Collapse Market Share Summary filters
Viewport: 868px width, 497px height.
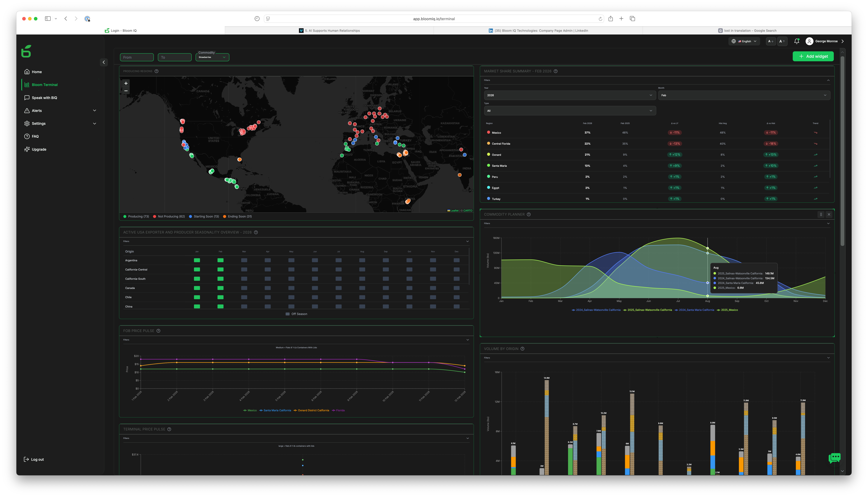tap(828, 80)
